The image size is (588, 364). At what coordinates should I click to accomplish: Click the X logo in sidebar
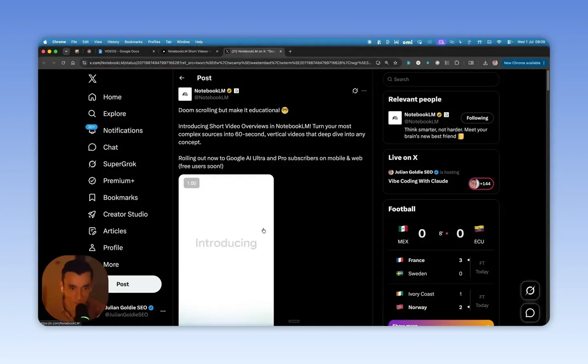[x=92, y=79]
